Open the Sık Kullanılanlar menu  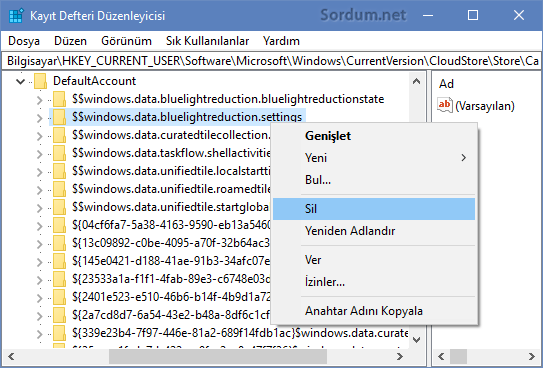(x=207, y=41)
